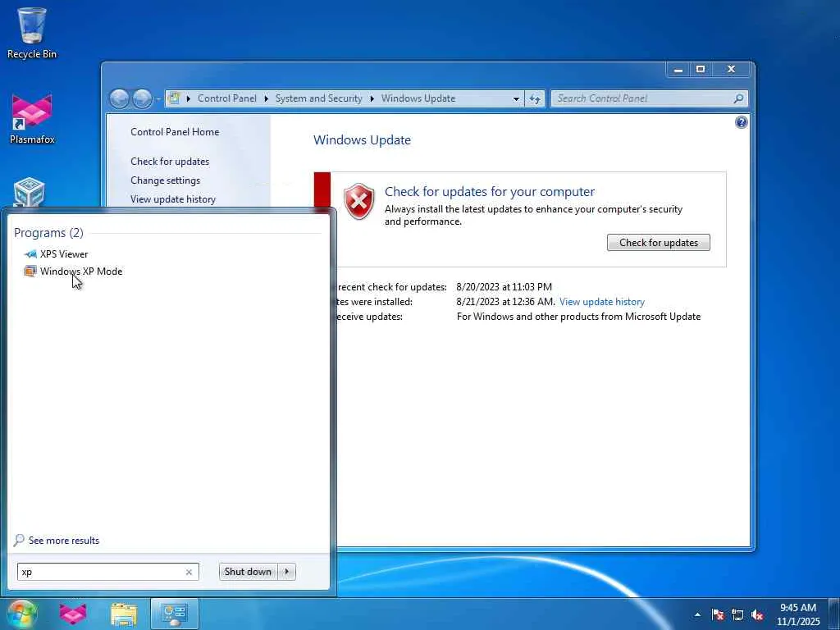
Task: Maximize the Control Panel window
Action: pyautogui.click(x=701, y=69)
